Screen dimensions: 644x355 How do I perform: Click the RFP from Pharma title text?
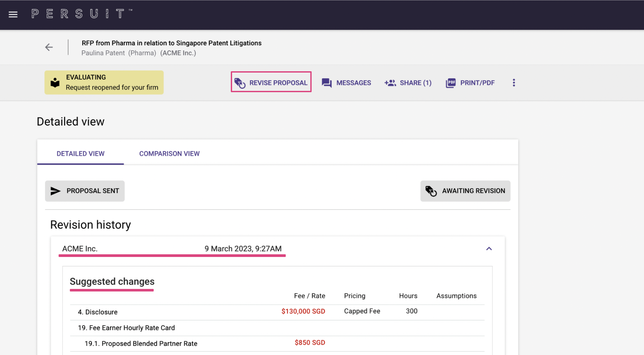click(172, 43)
